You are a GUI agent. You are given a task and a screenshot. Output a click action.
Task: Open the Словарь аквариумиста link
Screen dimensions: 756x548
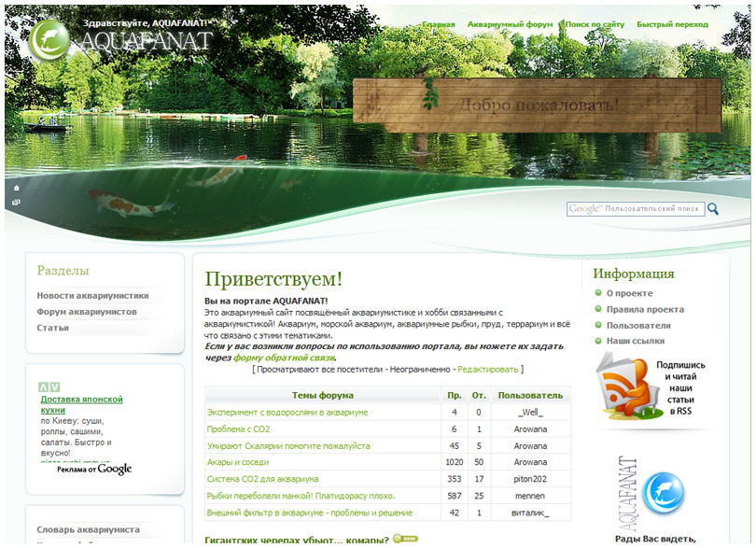(x=89, y=529)
